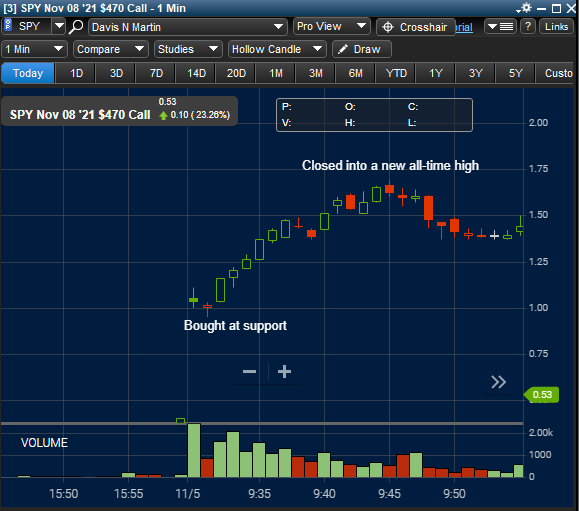The height and width of the screenshot is (511, 579).
Task: Open the list menu icon with lines
Action: [500, 27]
